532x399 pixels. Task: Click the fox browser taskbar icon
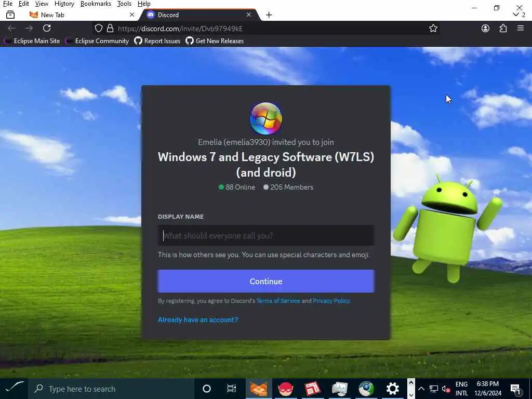tap(259, 389)
